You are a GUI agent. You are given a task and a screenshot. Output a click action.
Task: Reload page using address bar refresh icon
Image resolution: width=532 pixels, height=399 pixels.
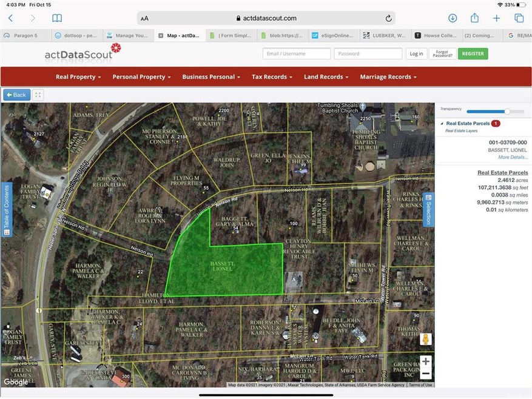point(388,18)
